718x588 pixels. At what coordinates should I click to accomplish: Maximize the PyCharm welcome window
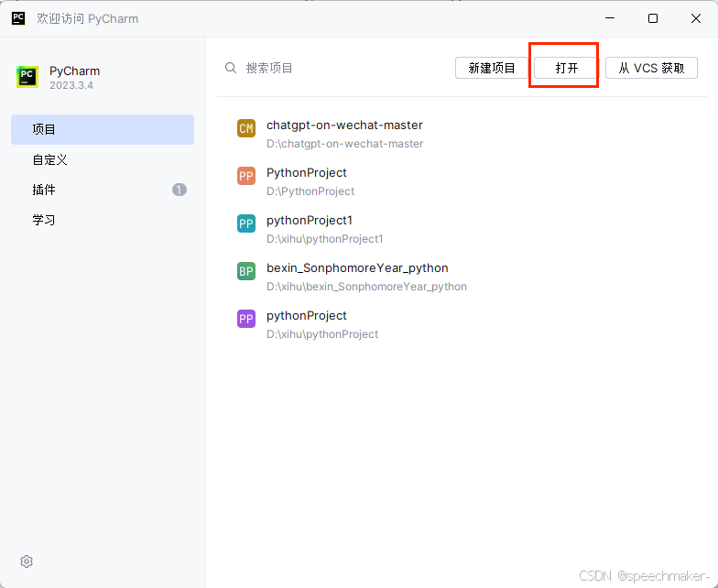point(653,18)
